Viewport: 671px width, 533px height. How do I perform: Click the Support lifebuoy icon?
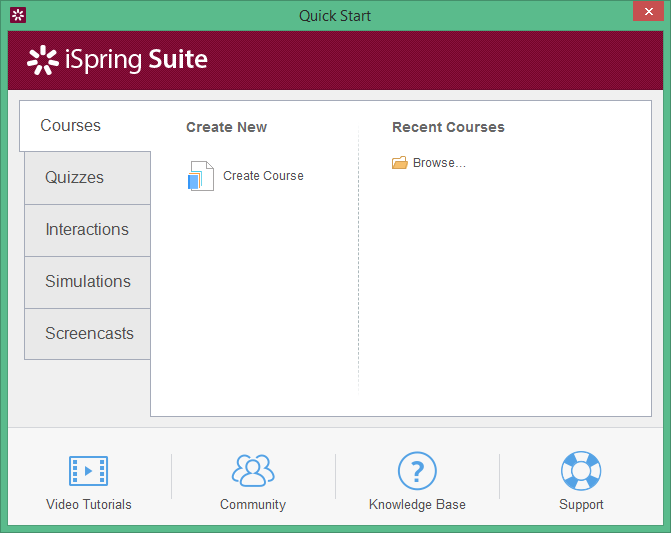(x=581, y=471)
